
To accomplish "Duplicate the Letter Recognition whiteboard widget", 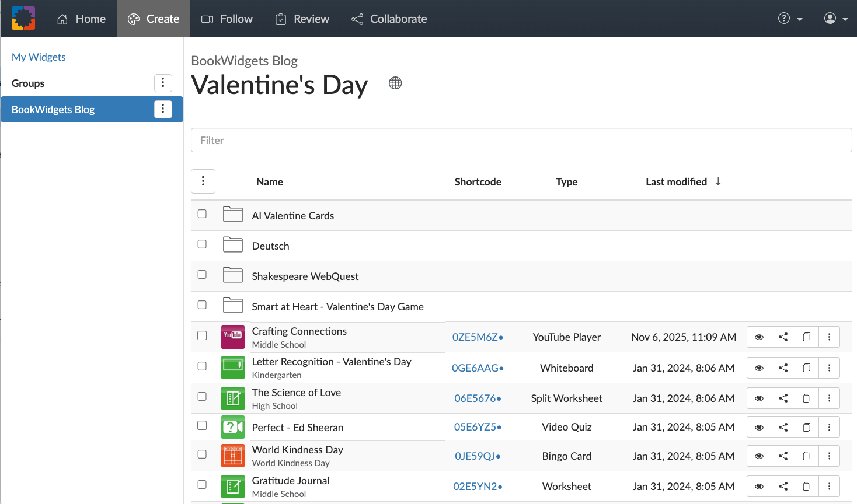I will [x=806, y=367].
